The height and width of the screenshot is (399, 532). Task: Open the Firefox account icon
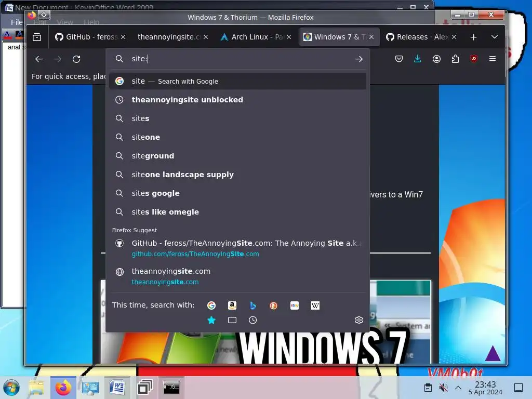coord(436,59)
